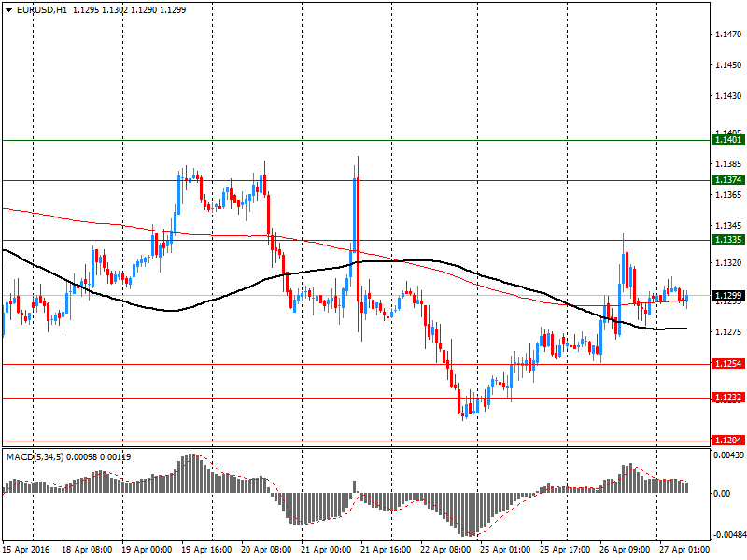Click the 18 Apr 08:00 time label
The width and height of the screenshot is (747, 560).
click(x=87, y=550)
